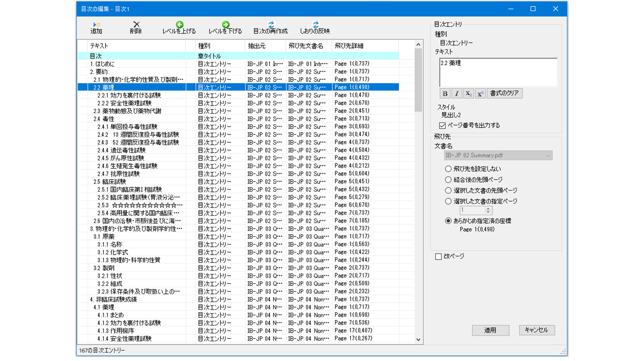The height and width of the screenshot is (361, 644).
Task: Enable the 改ページ checkbox
Action: 438,256
